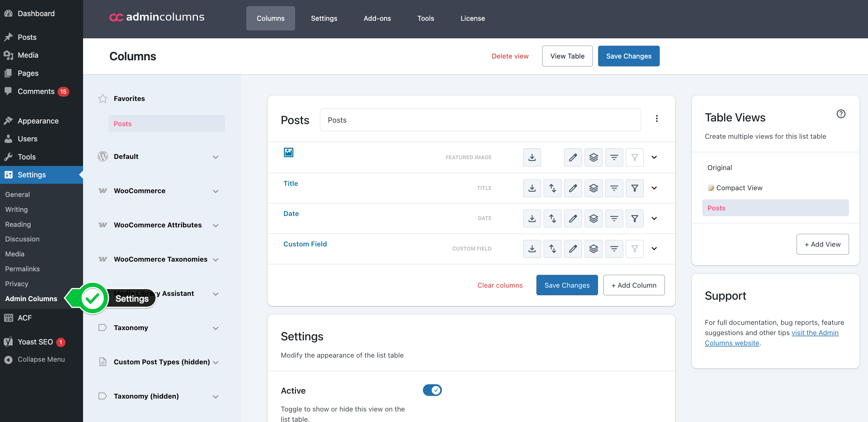Toggle sorting arrows on Date row
This screenshot has height=422, width=868.
coord(552,218)
